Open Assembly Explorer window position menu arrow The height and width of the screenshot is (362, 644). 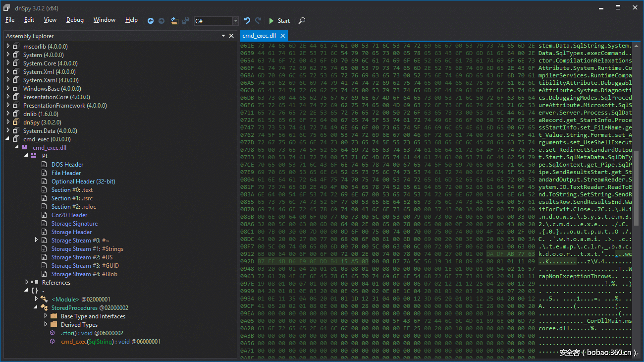[x=223, y=36]
